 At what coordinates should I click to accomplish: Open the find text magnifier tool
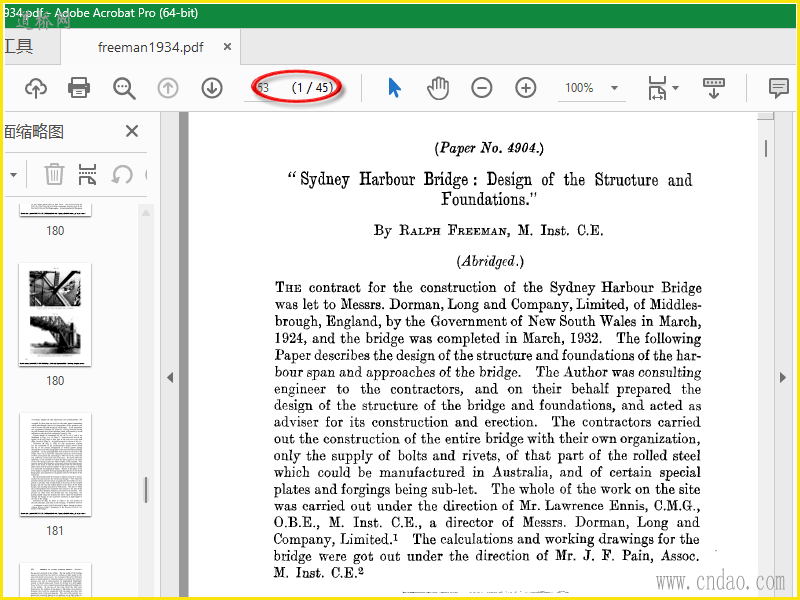click(124, 88)
